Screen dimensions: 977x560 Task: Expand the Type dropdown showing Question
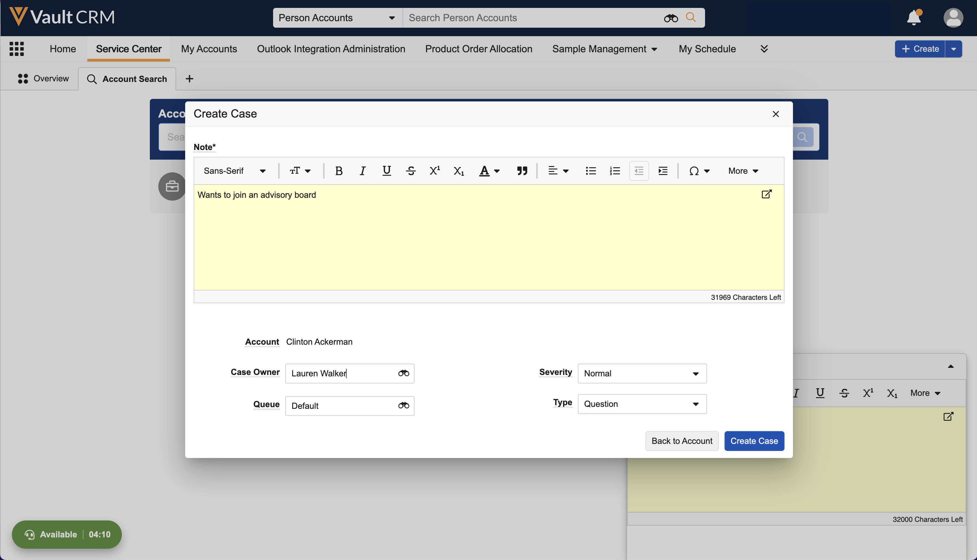click(642, 404)
